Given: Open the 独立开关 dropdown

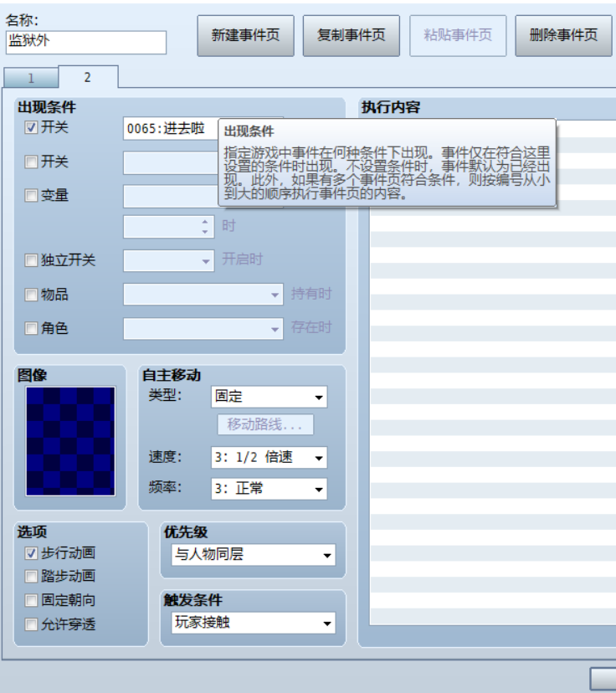Looking at the screenshot, I should coord(169,261).
